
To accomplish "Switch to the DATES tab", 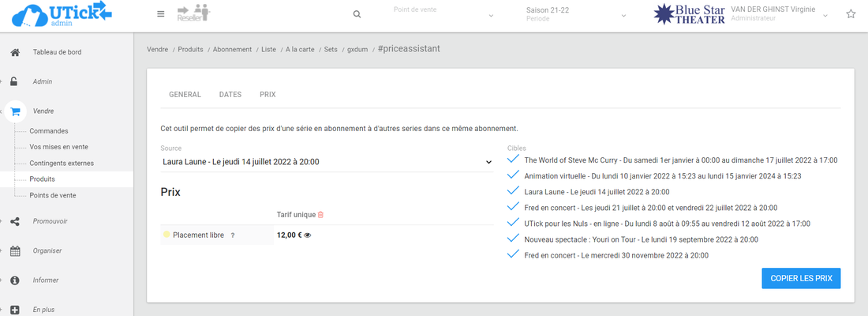I will pyautogui.click(x=230, y=95).
